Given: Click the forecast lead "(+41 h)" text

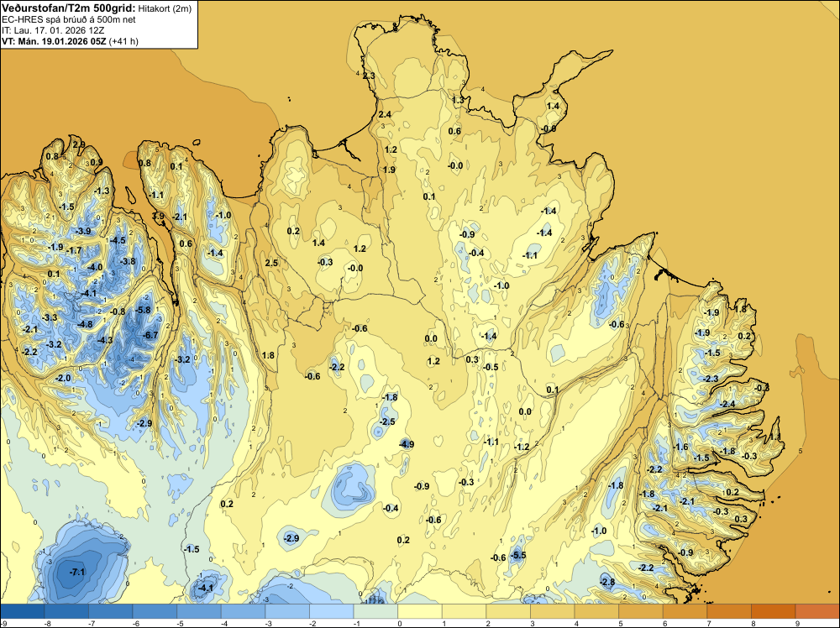Looking at the screenshot, I should [x=123, y=41].
